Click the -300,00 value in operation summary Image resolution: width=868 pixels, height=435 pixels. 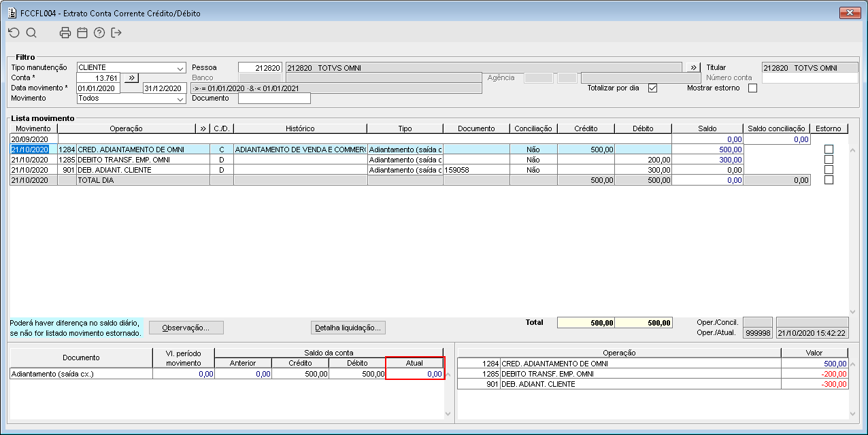click(815, 384)
